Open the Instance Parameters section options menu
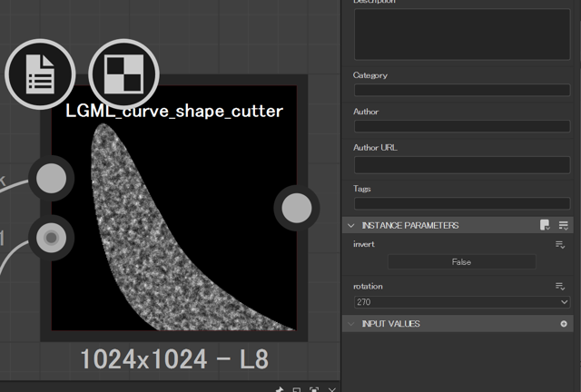The width and height of the screenshot is (581, 392). pyautogui.click(x=563, y=225)
